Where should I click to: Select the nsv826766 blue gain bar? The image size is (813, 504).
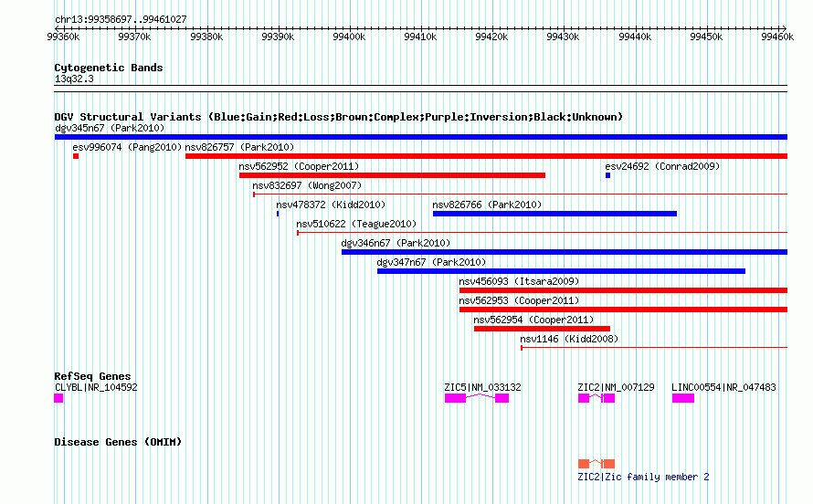[x=554, y=214]
